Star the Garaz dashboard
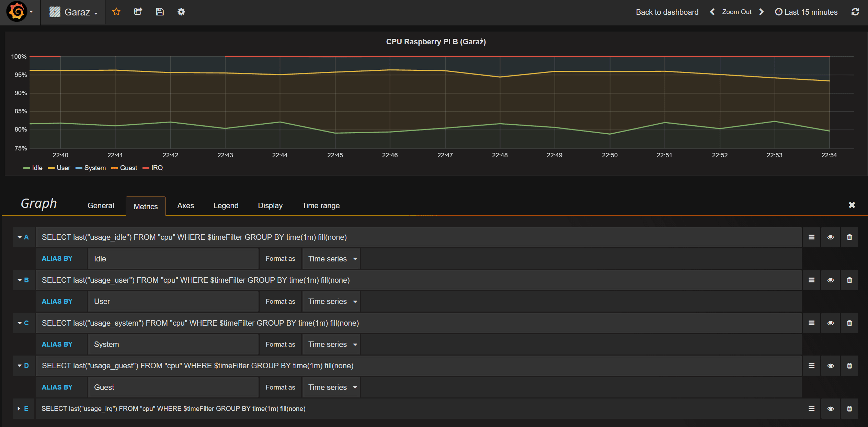Image resolution: width=868 pixels, height=427 pixels. coord(116,12)
